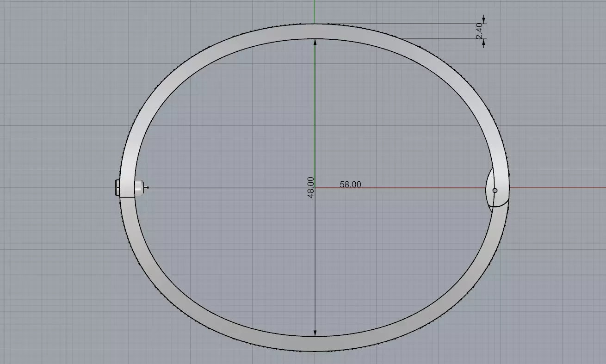Pick top arrowhead of 48.00 dimension
The width and height of the screenshot is (606, 364).
(315, 42)
